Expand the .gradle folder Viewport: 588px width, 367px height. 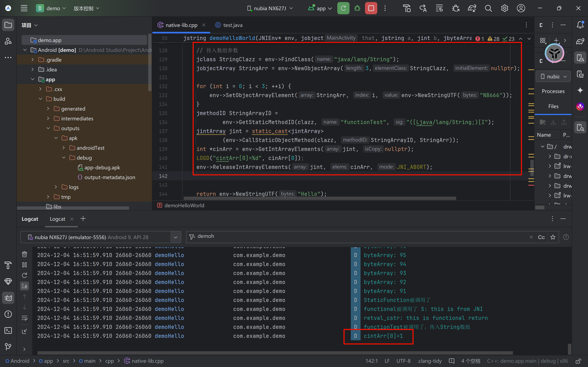coord(32,60)
